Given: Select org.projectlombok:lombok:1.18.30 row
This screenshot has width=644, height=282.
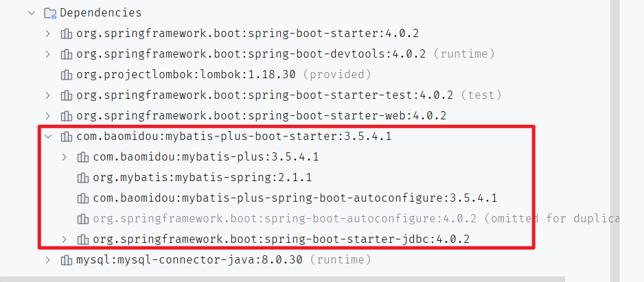Looking at the screenshot, I should tap(223, 75).
